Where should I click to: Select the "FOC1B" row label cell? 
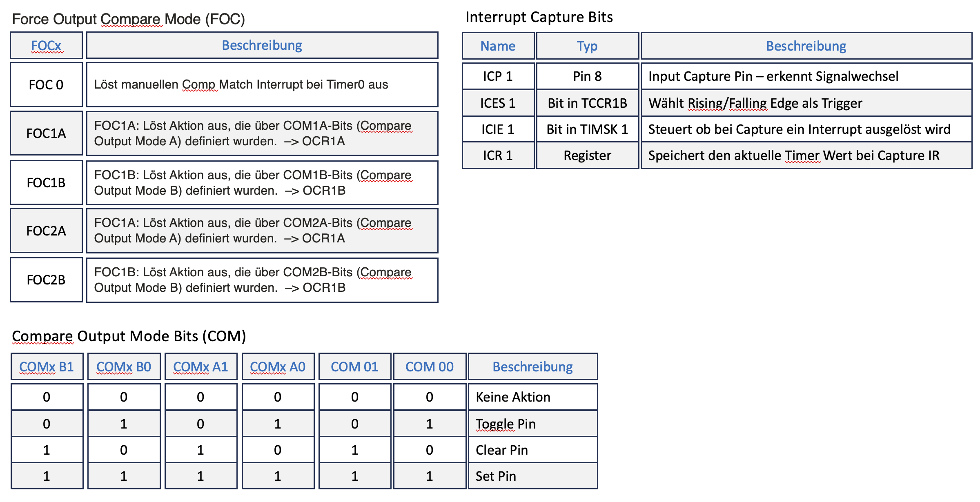click(46, 182)
